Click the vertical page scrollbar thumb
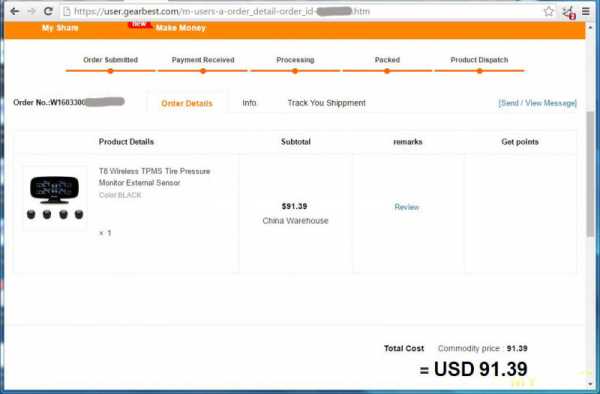This screenshot has height=394, width=600. 590,174
